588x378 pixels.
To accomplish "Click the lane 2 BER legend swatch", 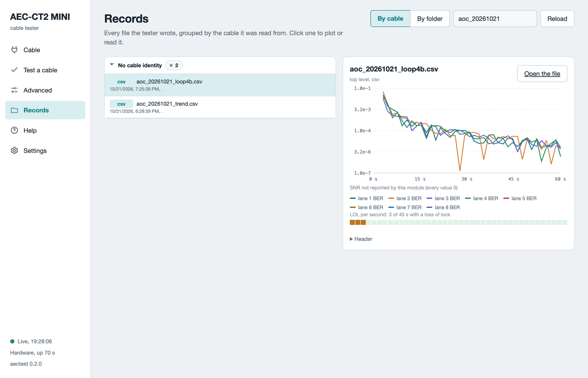I will point(391,198).
